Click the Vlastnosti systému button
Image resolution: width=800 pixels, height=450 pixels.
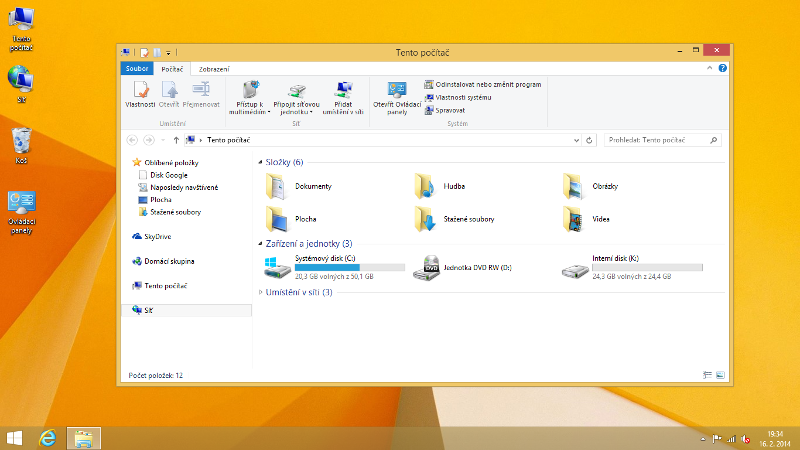coord(463,97)
